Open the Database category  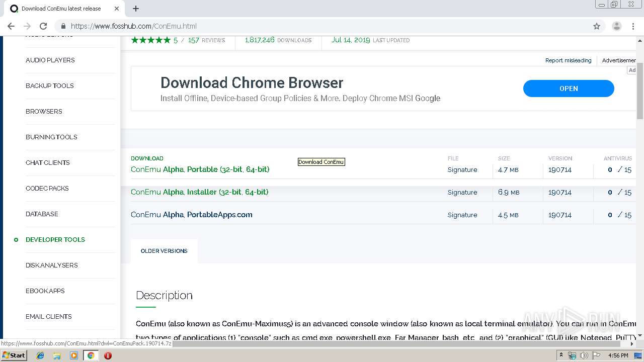click(x=42, y=214)
